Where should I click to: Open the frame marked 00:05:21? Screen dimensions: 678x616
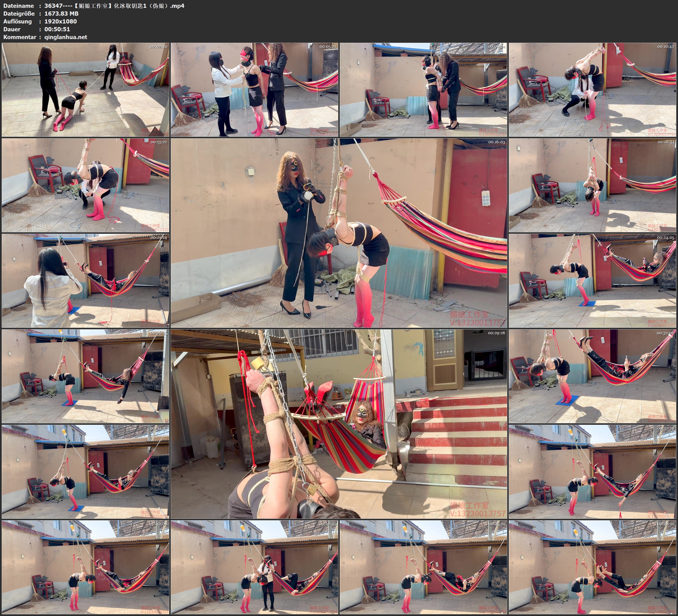[254, 90]
